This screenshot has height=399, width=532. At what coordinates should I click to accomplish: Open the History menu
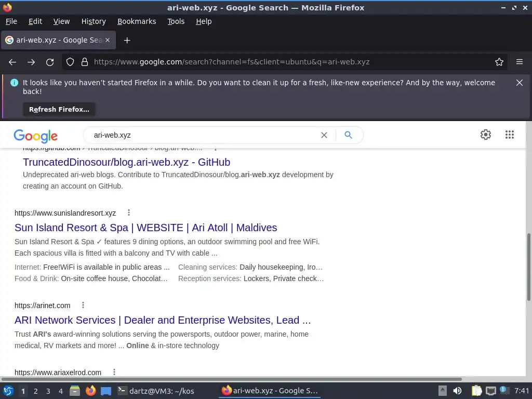coord(94,21)
